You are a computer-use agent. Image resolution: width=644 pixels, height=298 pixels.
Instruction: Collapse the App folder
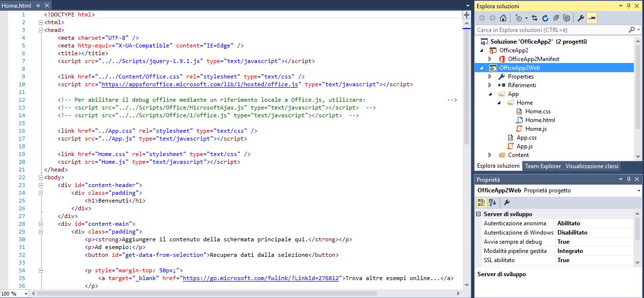tap(490, 94)
